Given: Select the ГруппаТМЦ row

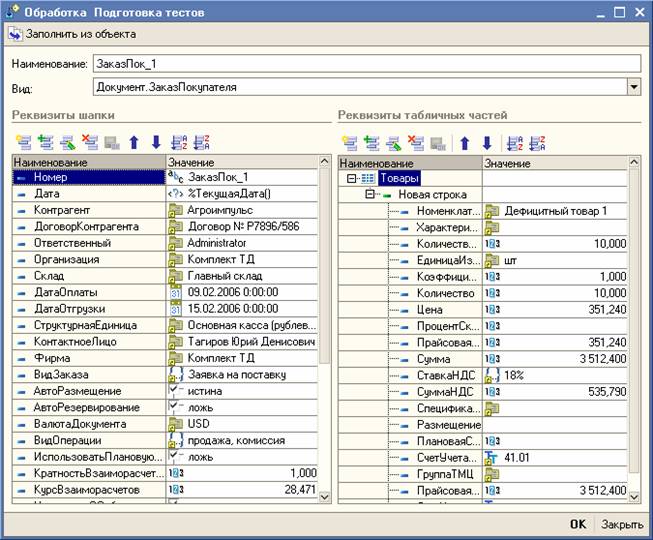Looking at the screenshot, I should [x=483, y=474].
